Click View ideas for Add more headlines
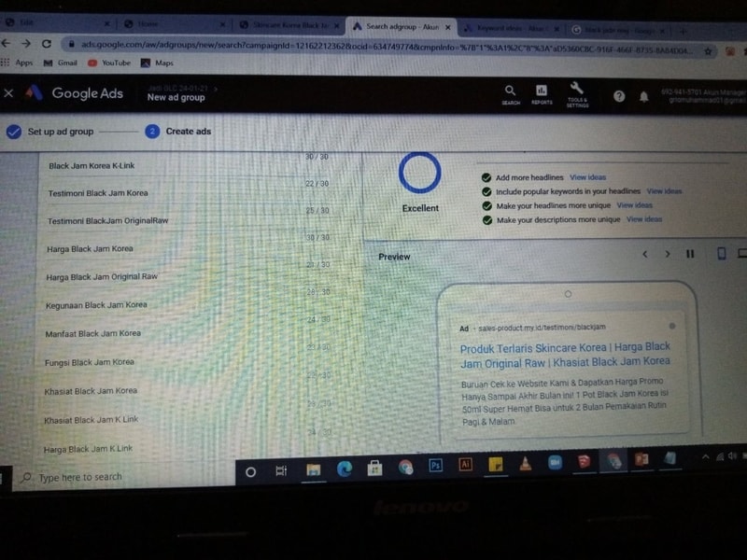This screenshot has width=747, height=560. click(x=587, y=177)
